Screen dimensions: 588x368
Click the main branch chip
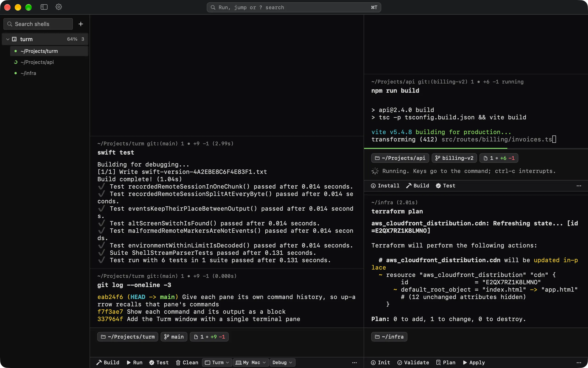[174, 336]
